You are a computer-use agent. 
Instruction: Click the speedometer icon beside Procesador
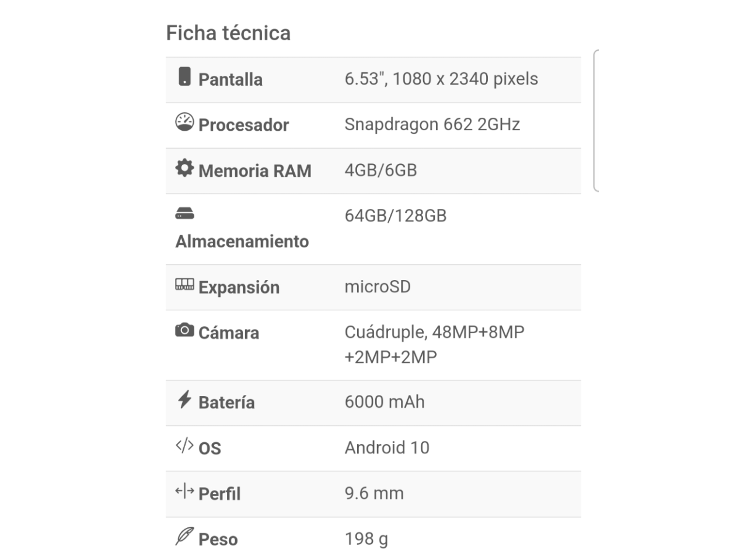(184, 122)
